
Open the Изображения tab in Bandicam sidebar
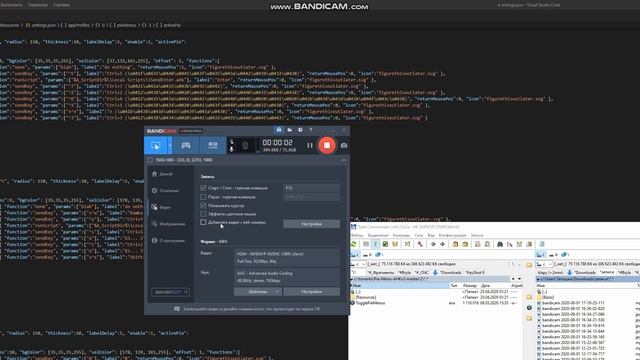point(168,224)
